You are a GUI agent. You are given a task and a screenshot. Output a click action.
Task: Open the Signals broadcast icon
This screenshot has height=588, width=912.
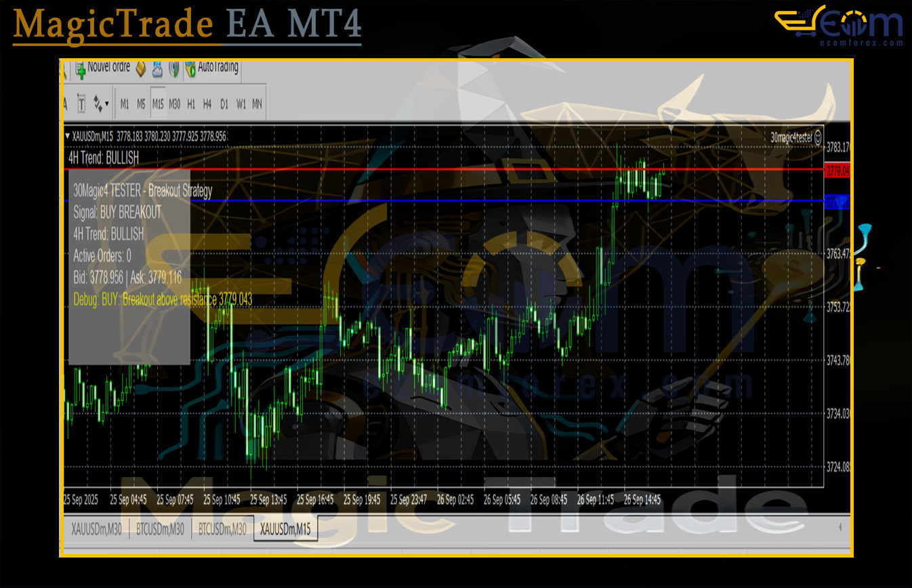click(x=174, y=68)
